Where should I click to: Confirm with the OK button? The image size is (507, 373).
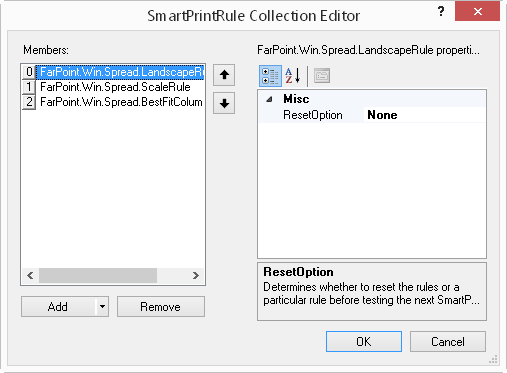364,341
